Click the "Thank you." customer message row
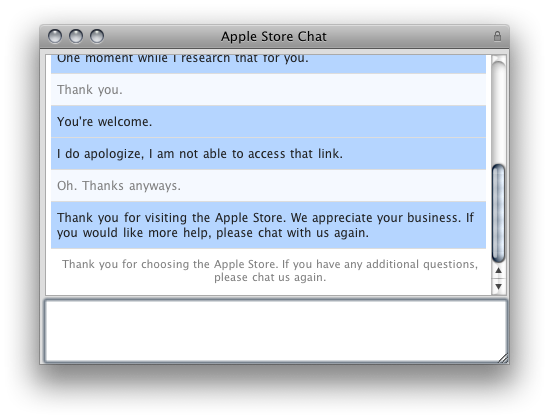 click(268, 90)
